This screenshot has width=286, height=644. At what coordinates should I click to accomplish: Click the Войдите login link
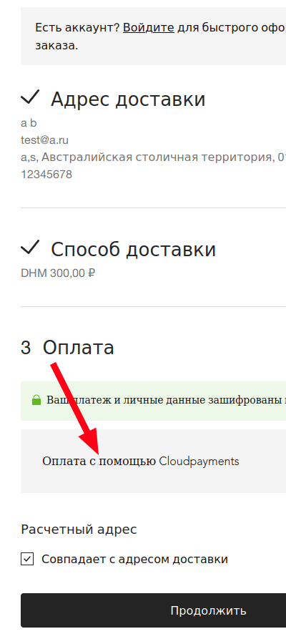pyautogui.click(x=149, y=28)
